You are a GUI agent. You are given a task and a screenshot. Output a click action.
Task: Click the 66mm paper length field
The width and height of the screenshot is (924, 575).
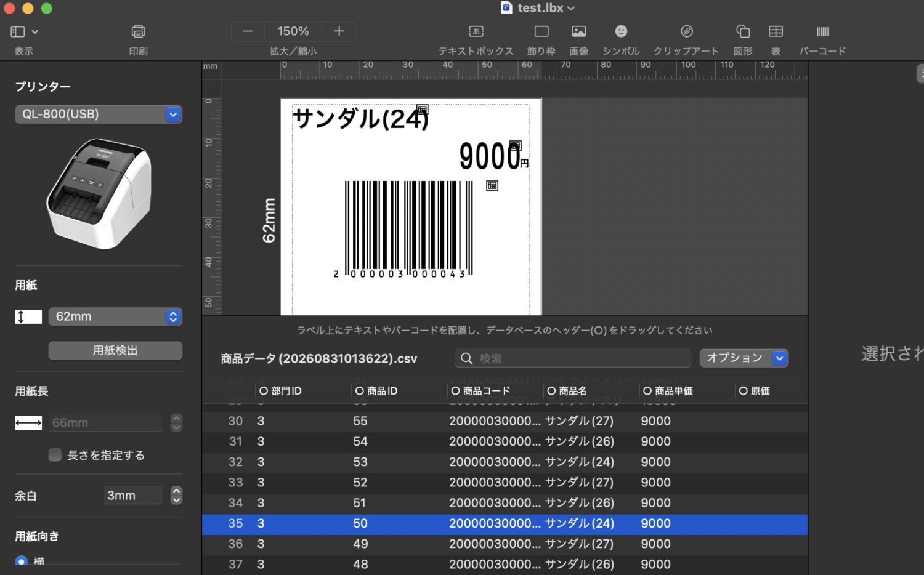(x=105, y=423)
